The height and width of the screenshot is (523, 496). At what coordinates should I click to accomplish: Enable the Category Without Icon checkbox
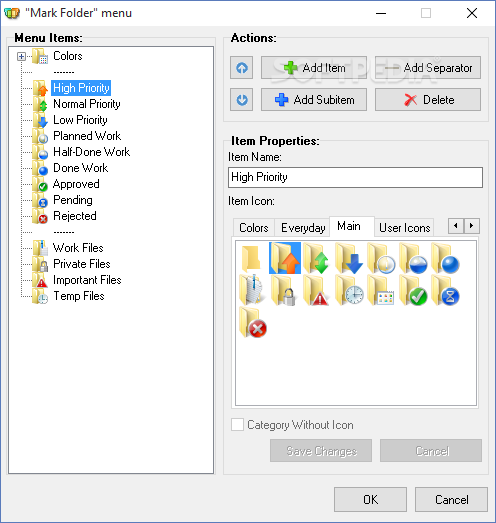click(x=237, y=425)
